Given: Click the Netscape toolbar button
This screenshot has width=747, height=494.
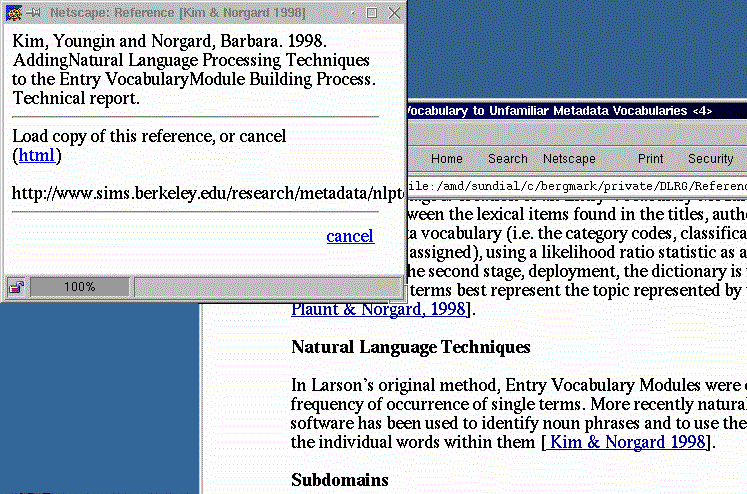Looking at the screenshot, I should (x=569, y=158).
